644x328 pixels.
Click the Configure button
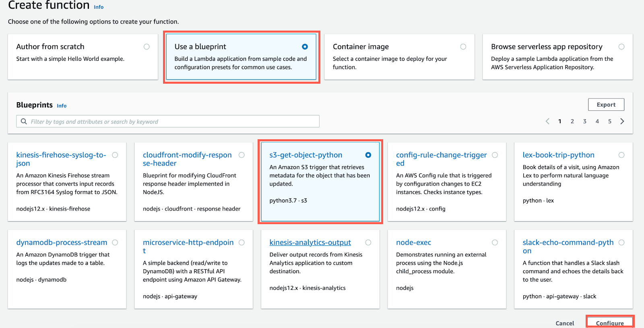pos(610,323)
